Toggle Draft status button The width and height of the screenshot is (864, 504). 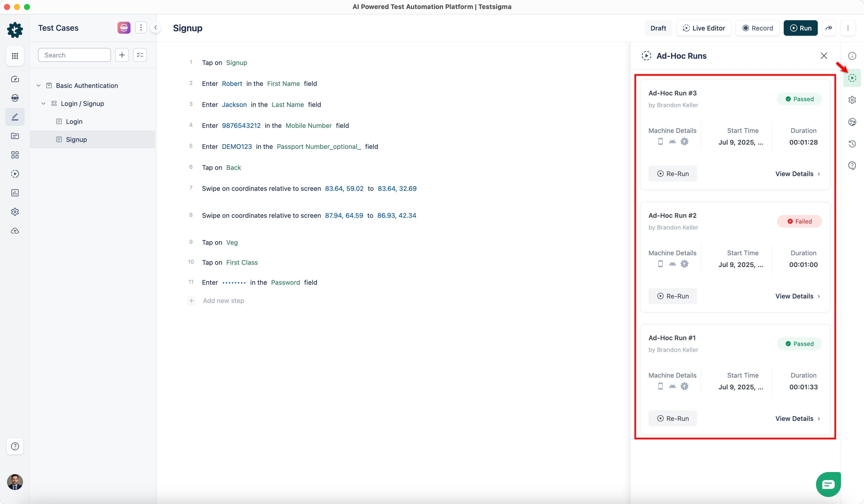click(658, 28)
